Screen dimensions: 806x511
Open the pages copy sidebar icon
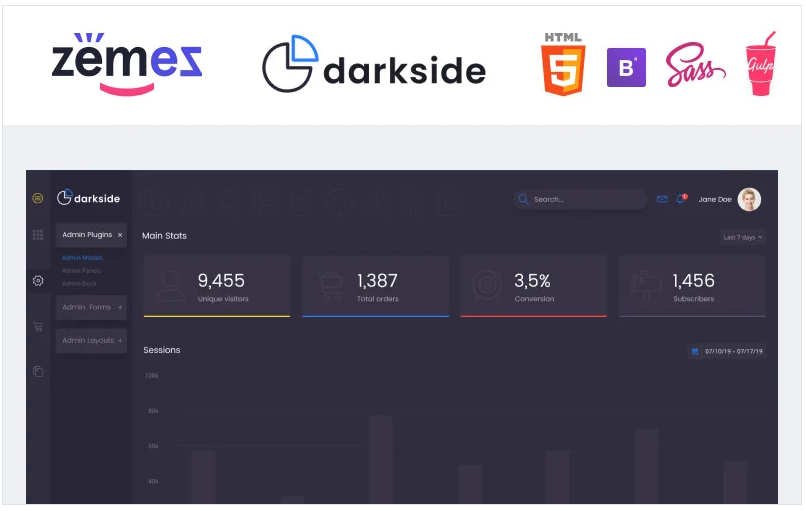coord(38,371)
